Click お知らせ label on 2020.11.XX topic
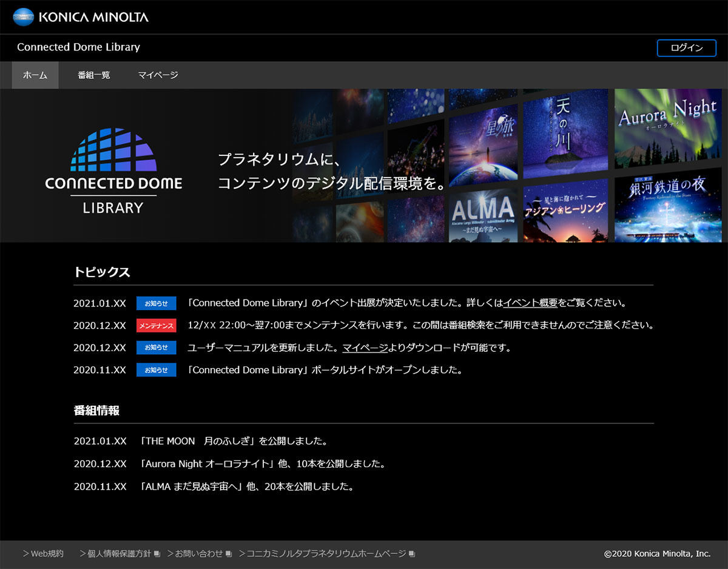The height and width of the screenshot is (569, 728). tap(157, 370)
